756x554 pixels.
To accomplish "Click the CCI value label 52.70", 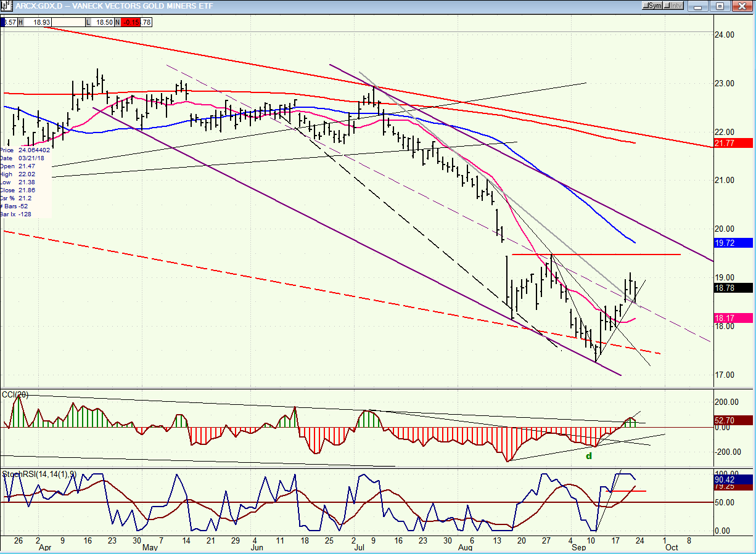I will 734,420.
